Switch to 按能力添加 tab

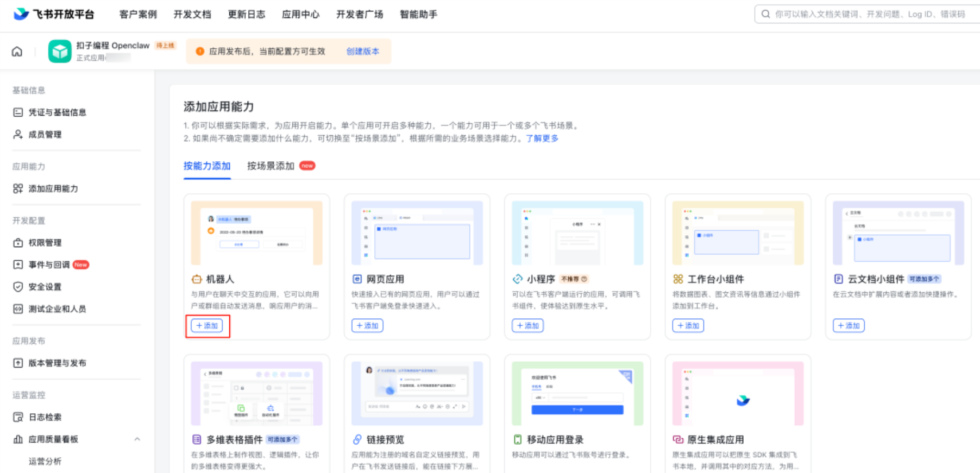pos(207,166)
